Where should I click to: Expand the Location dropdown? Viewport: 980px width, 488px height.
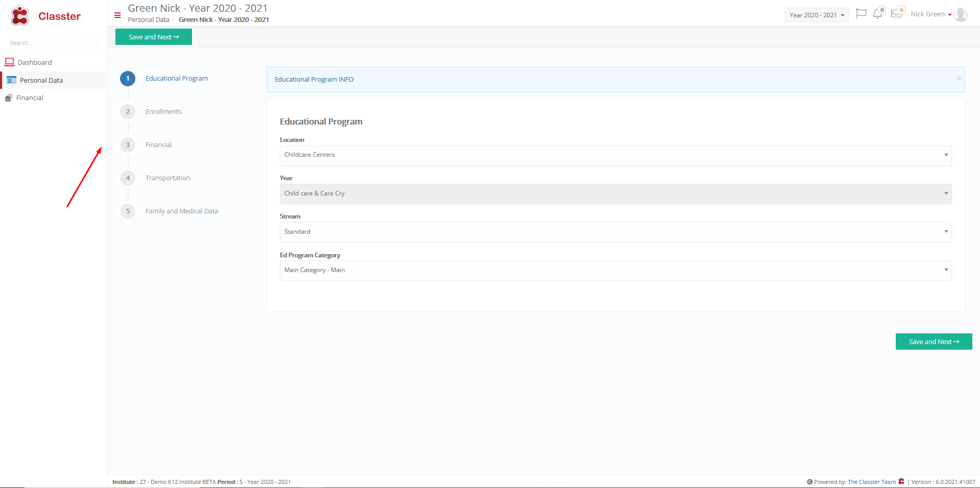point(615,155)
